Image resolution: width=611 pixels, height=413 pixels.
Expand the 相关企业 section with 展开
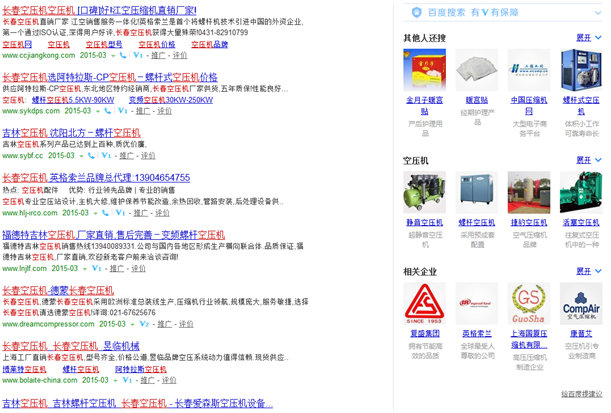click(588, 271)
